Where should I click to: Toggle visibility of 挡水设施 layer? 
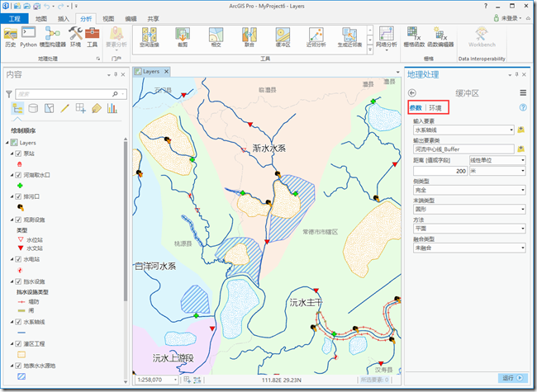(x=18, y=281)
